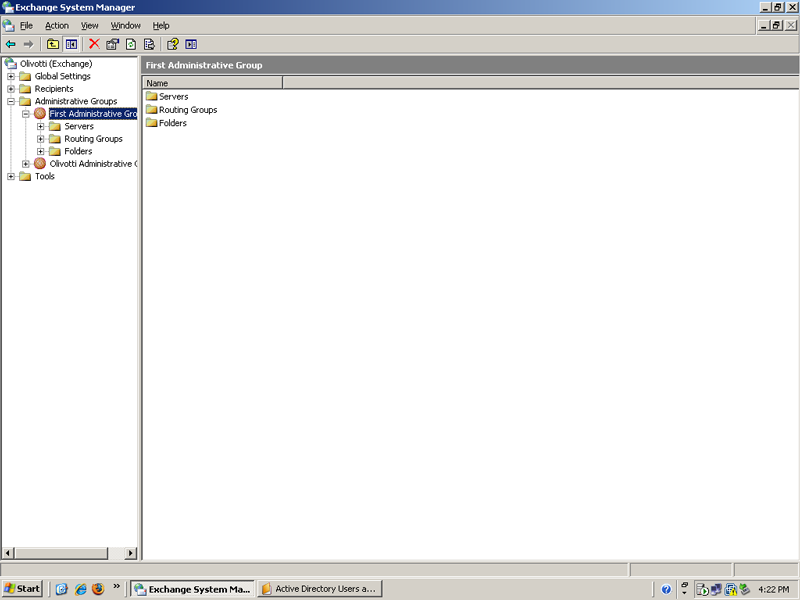Open the Help menu

pos(161,26)
